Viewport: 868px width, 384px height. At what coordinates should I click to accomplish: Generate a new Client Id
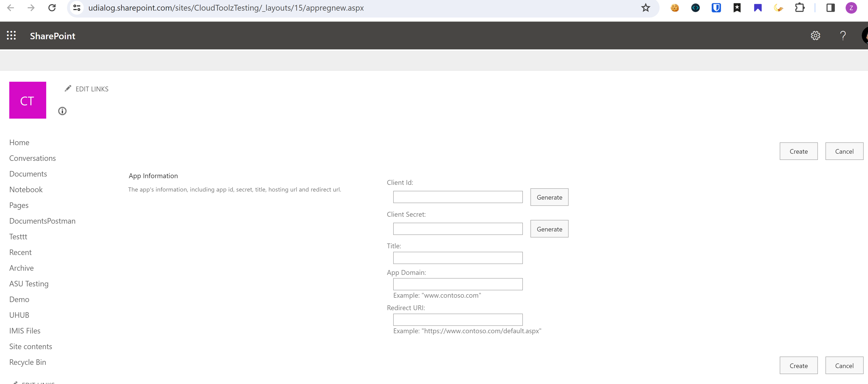click(549, 197)
